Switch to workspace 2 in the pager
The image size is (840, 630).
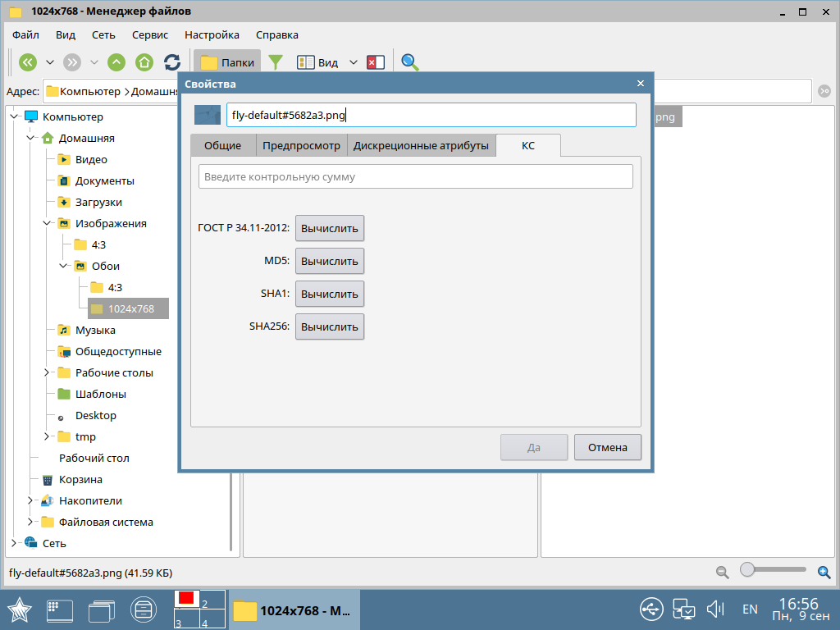click(212, 600)
